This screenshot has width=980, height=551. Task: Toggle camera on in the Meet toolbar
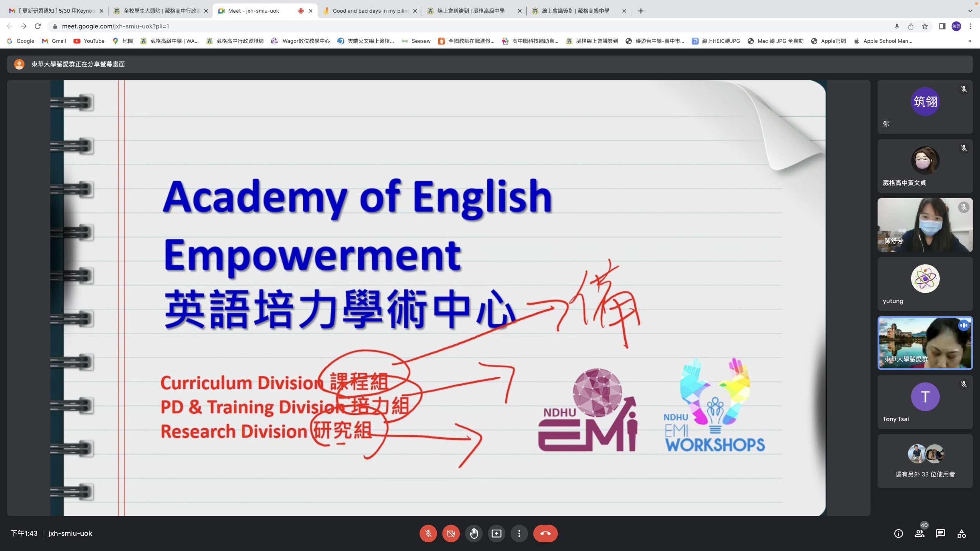(x=451, y=533)
